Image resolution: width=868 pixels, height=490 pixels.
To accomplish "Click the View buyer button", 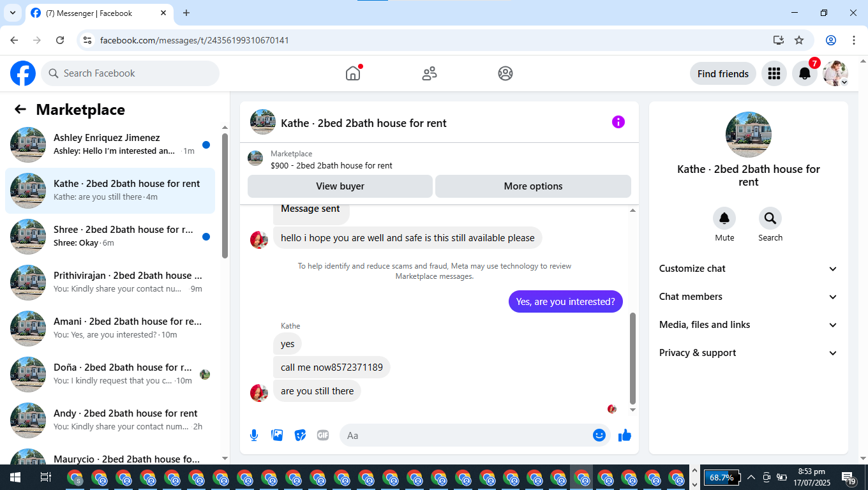I will coord(340,186).
